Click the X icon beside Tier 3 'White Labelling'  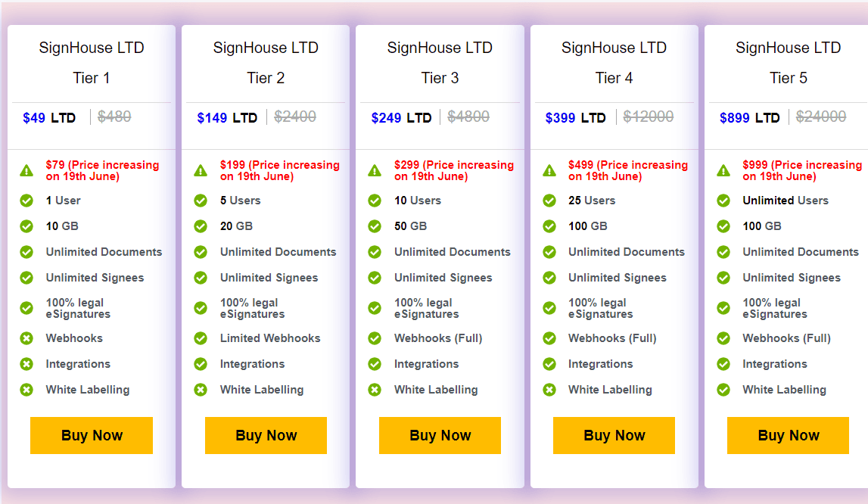374,390
